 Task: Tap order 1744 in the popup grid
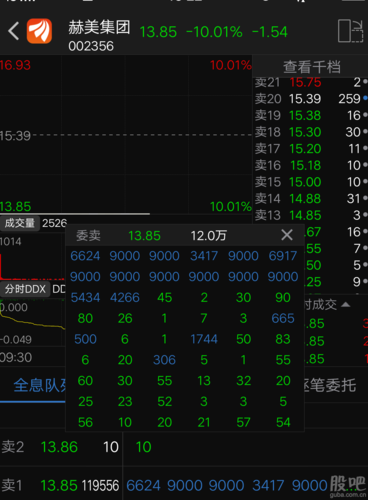point(204,339)
